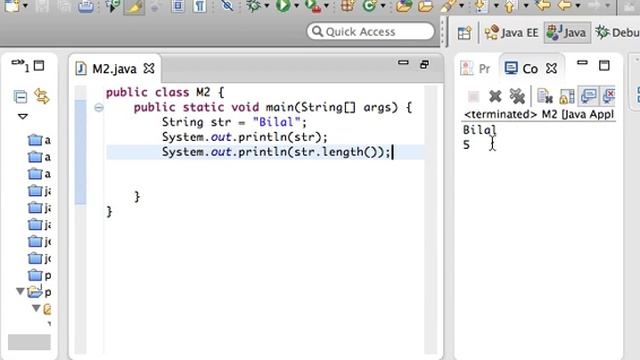Show hidden views chevron with 1

pos(20,65)
